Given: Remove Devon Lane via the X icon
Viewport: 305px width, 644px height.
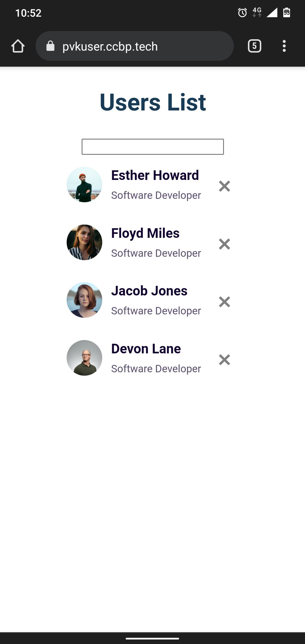Looking at the screenshot, I should [225, 360].
